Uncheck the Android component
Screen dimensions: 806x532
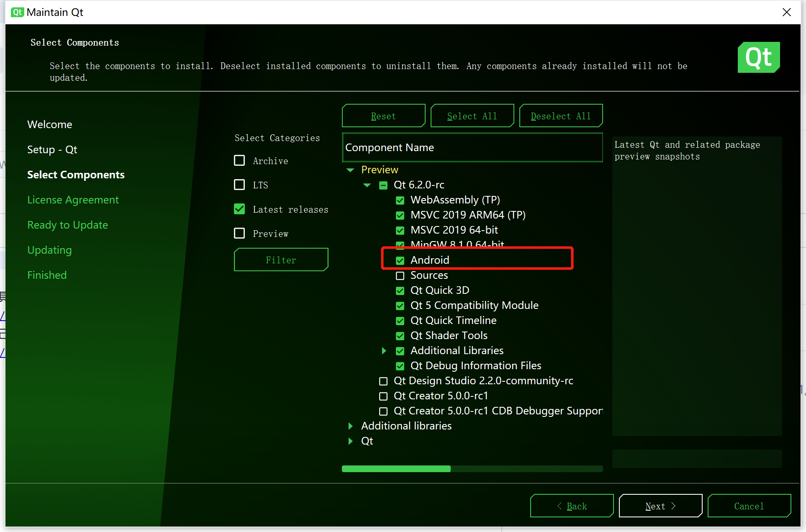click(400, 260)
